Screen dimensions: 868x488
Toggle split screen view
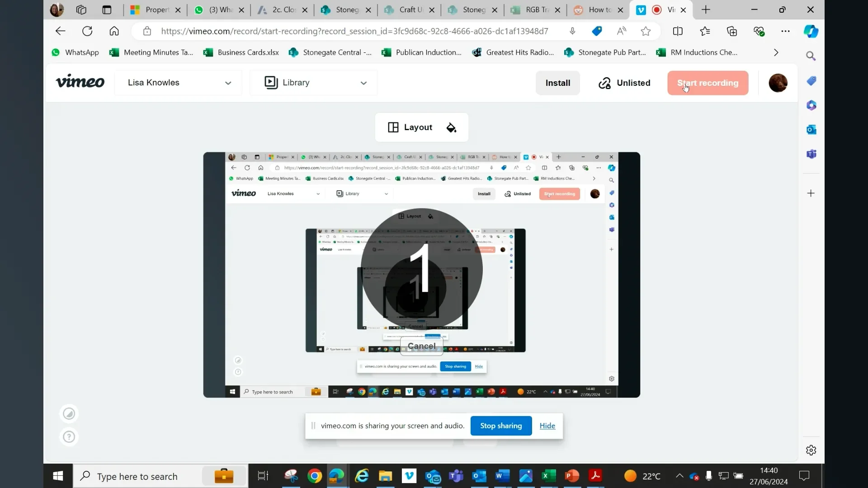tap(678, 31)
